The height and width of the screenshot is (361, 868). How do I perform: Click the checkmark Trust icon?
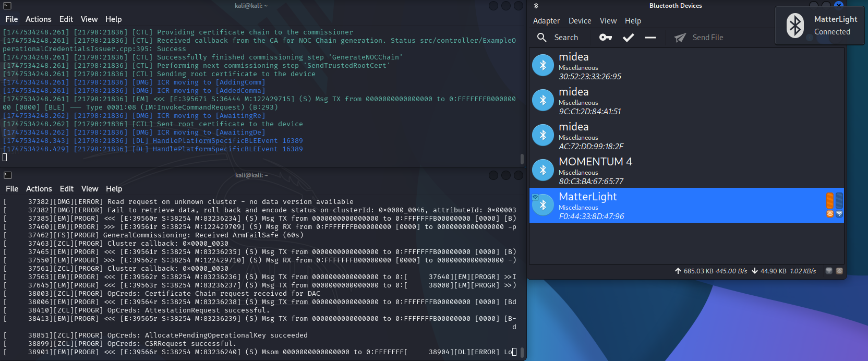(x=629, y=38)
